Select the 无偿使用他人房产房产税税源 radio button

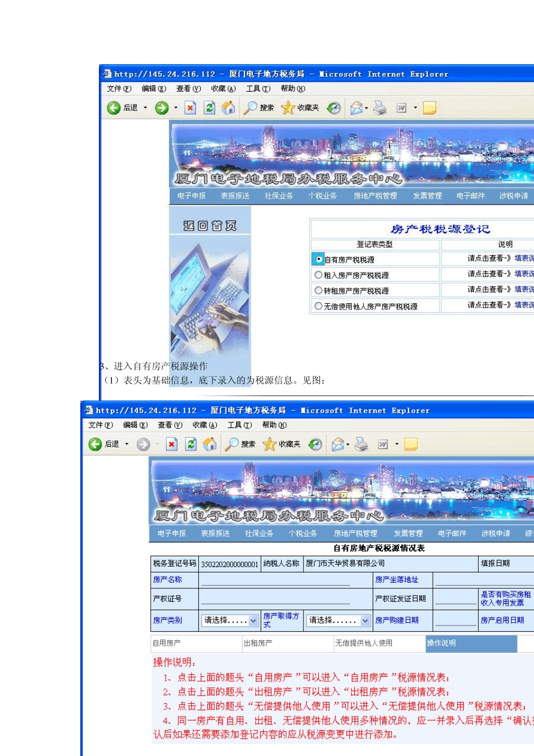[x=319, y=306]
